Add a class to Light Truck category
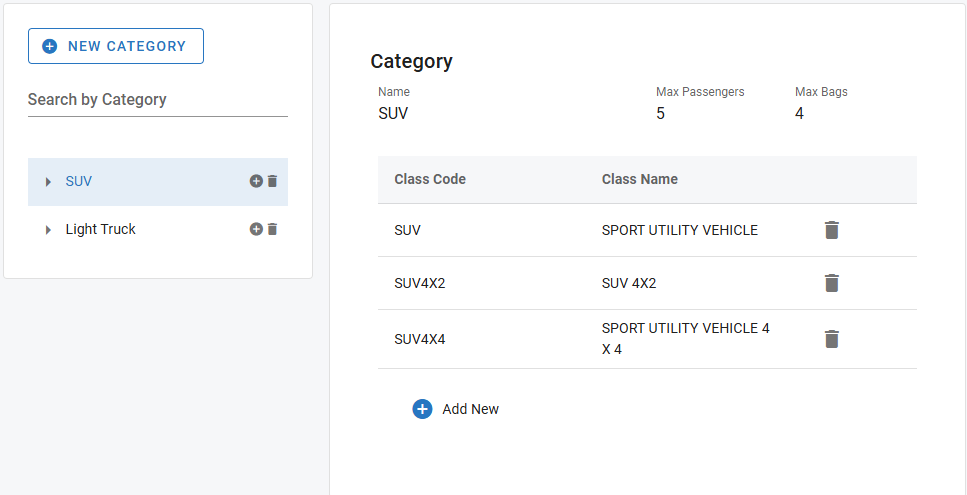Screen dimensions: 967x495 (256, 229)
